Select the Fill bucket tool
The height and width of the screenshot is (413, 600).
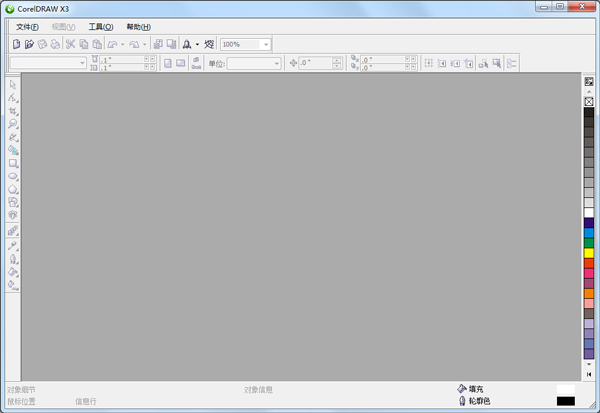pyautogui.click(x=13, y=272)
